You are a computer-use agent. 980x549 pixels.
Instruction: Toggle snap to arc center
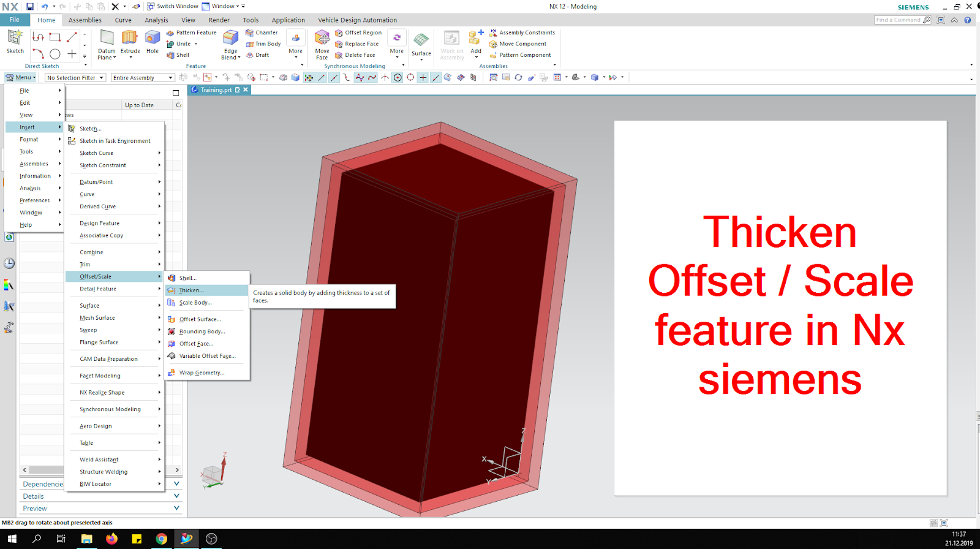[398, 78]
